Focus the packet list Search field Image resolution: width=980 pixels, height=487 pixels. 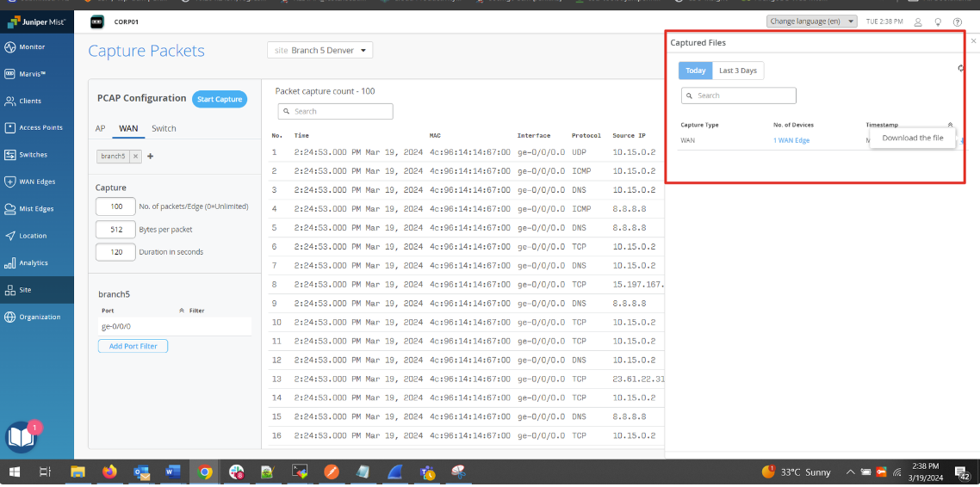336,111
